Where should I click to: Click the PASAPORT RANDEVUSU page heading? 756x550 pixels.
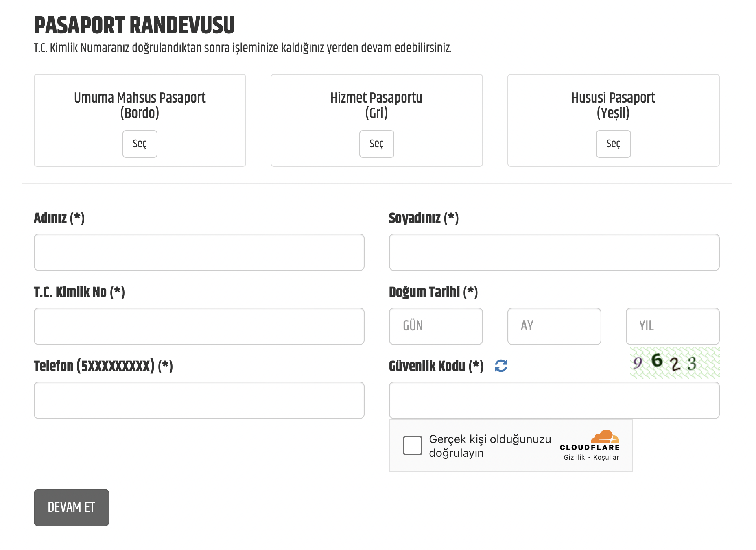click(x=134, y=25)
